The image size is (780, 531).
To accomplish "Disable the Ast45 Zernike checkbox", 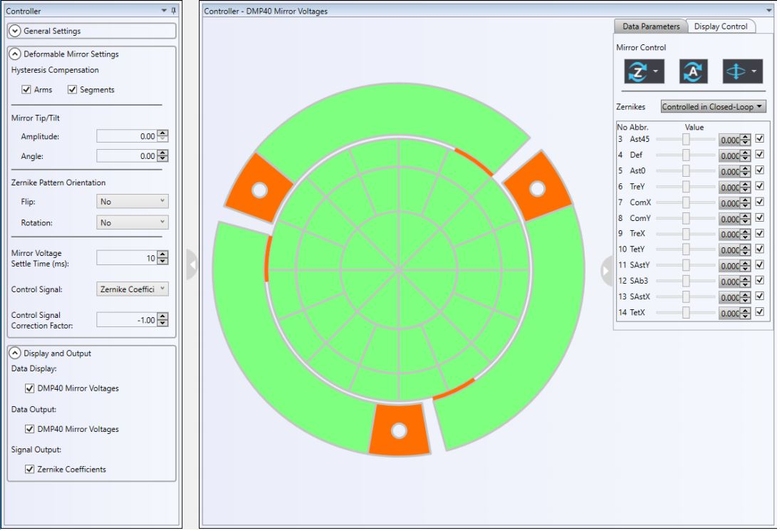I will point(760,140).
